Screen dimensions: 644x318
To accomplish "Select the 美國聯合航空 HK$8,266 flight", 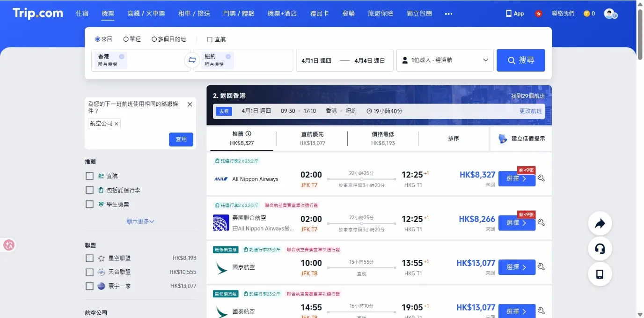I will (517, 223).
